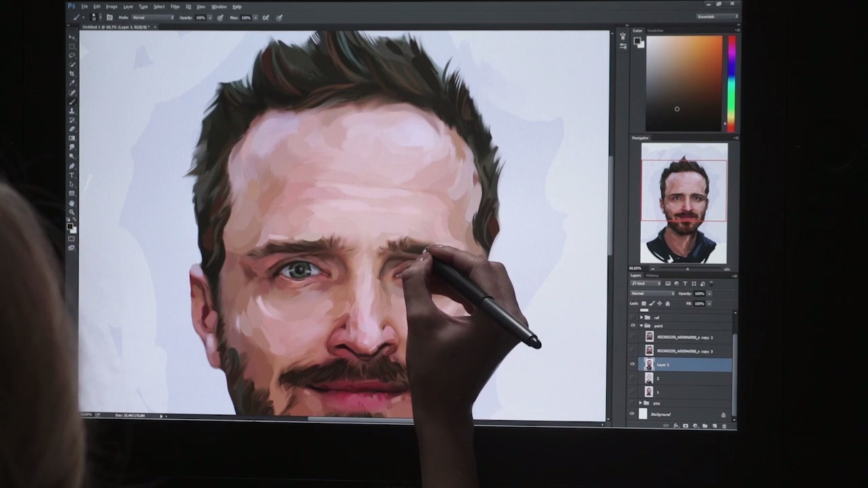Hide the Layer 3 layer
The width and height of the screenshot is (868, 488).
[x=633, y=365]
